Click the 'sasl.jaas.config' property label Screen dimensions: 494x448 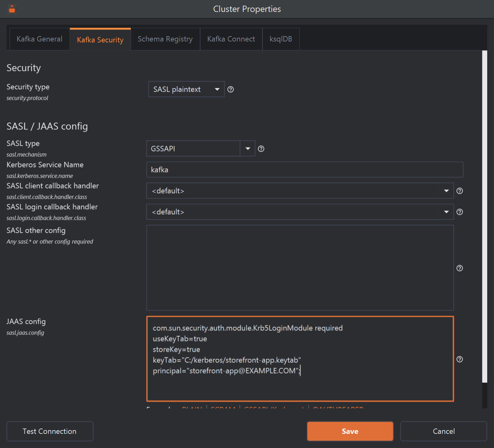click(25, 333)
